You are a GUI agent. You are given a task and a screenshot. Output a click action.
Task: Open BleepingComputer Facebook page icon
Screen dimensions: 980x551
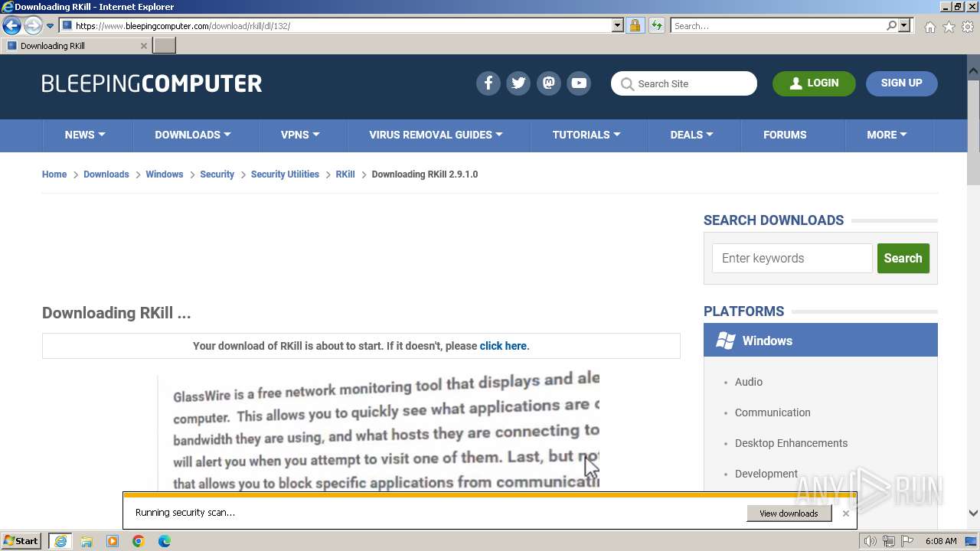(488, 83)
